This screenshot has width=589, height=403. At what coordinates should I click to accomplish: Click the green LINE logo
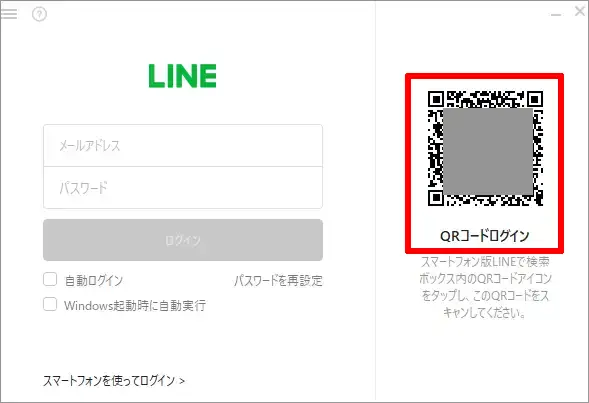point(183,76)
